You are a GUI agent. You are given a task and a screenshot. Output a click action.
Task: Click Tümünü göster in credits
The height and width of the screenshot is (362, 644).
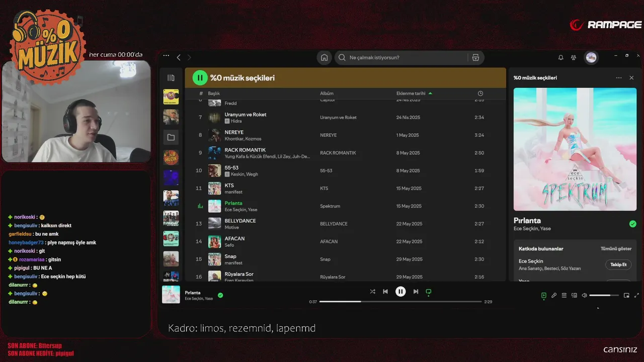[616, 249]
